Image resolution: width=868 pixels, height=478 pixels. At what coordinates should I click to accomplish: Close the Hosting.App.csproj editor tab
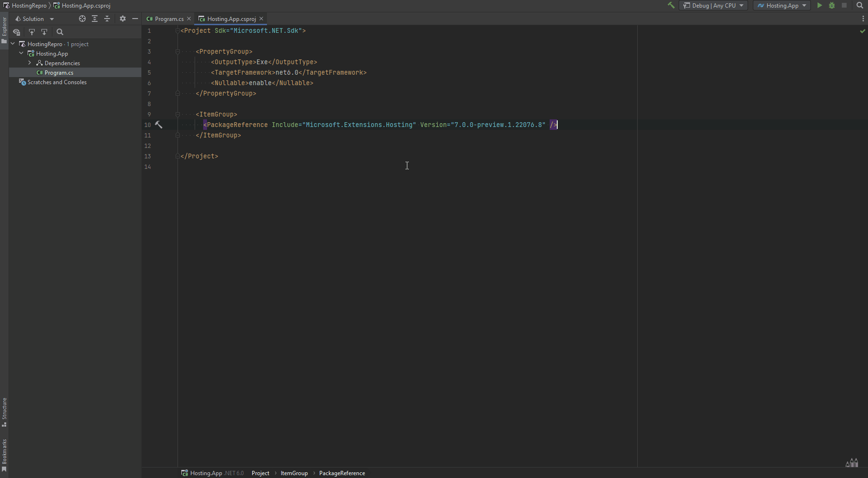pos(261,19)
